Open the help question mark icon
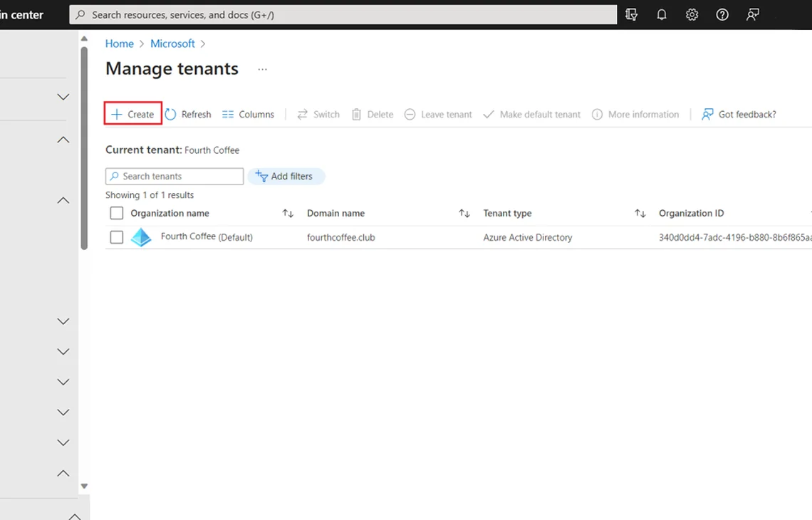 pyautogui.click(x=722, y=14)
